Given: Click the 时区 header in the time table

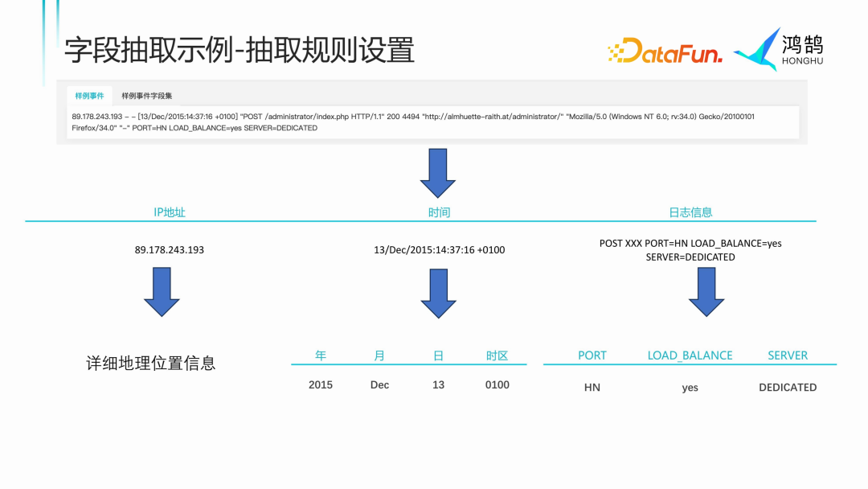Looking at the screenshot, I should [497, 355].
